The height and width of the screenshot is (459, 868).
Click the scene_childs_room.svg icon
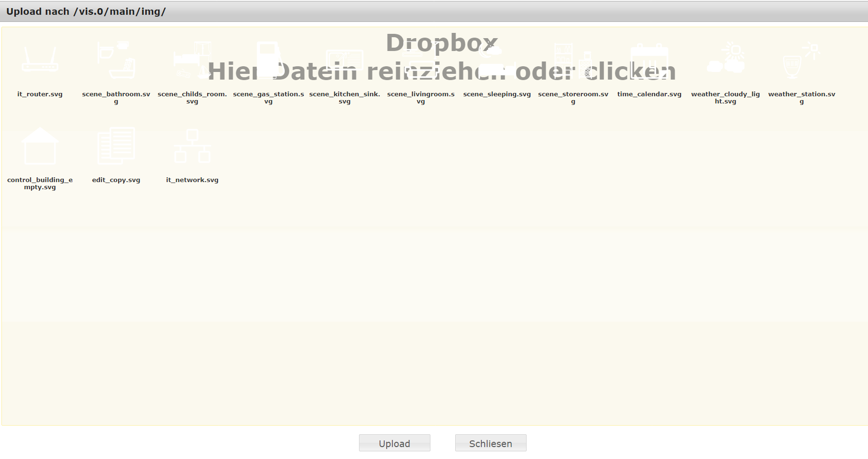pos(192,60)
